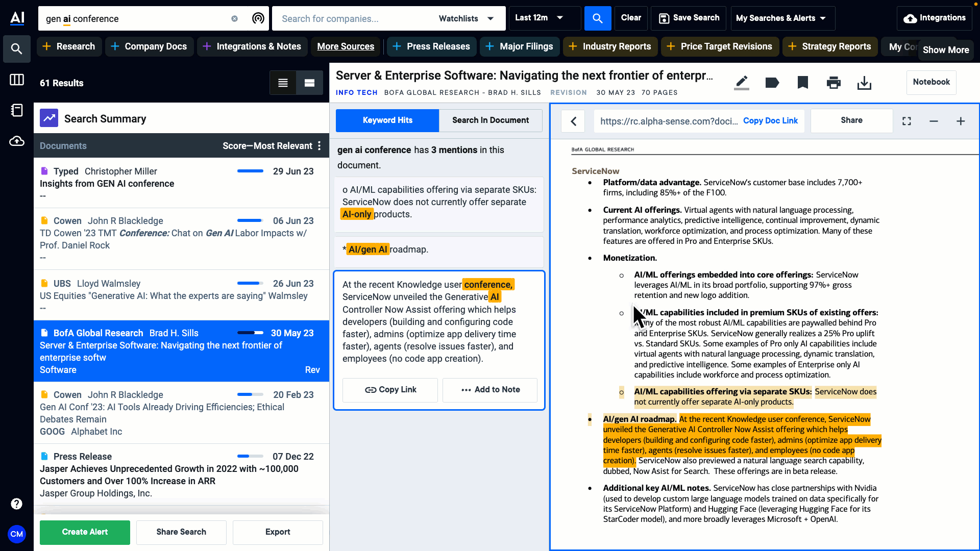Image resolution: width=980 pixels, height=551 pixels.
Task: Open the cloud upload sidebar icon
Action: pyautogui.click(x=17, y=141)
